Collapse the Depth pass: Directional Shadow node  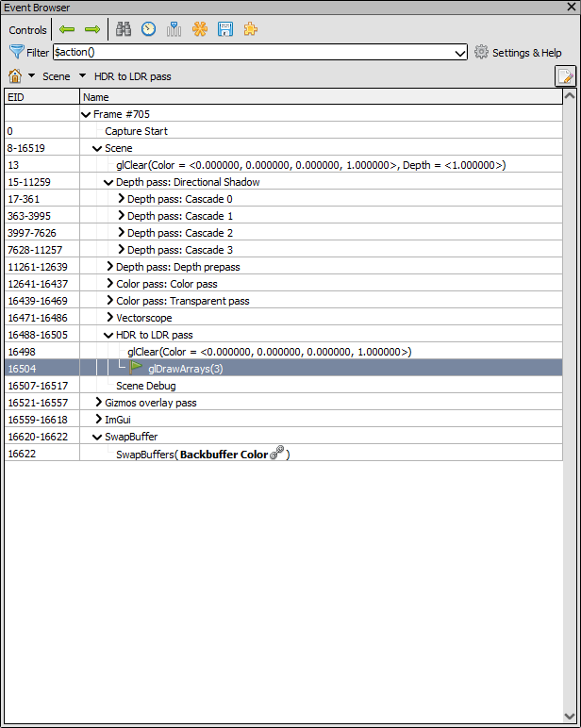(x=108, y=182)
